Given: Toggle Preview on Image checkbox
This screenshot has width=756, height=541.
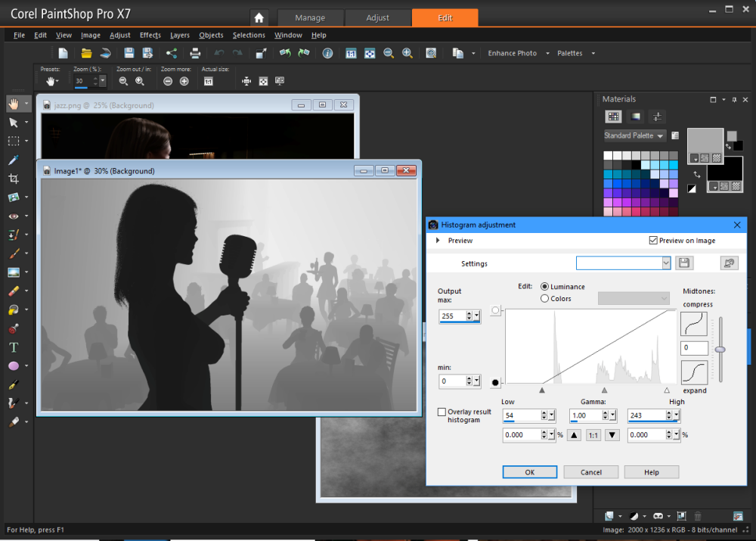Looking at the screenshot, I should (x=653, y=241).
